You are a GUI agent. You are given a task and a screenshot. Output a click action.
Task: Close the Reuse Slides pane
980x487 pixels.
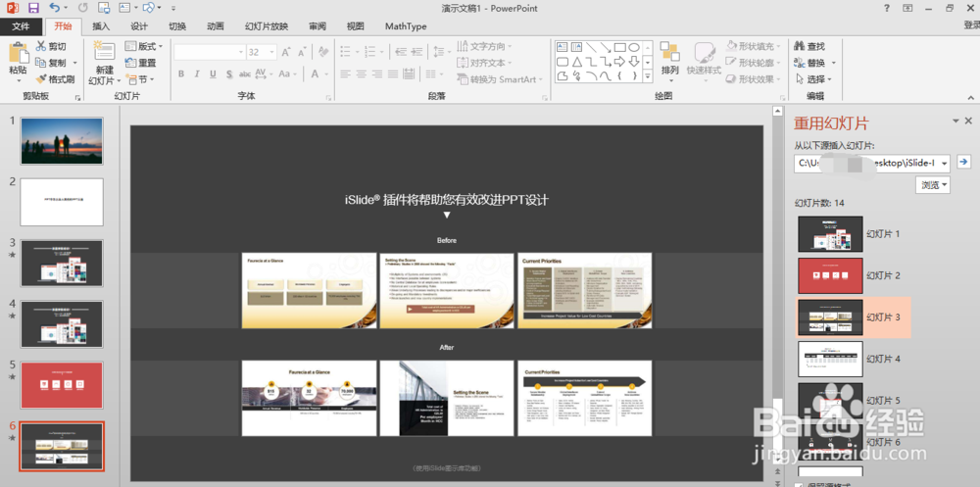(x=969, y=121)
